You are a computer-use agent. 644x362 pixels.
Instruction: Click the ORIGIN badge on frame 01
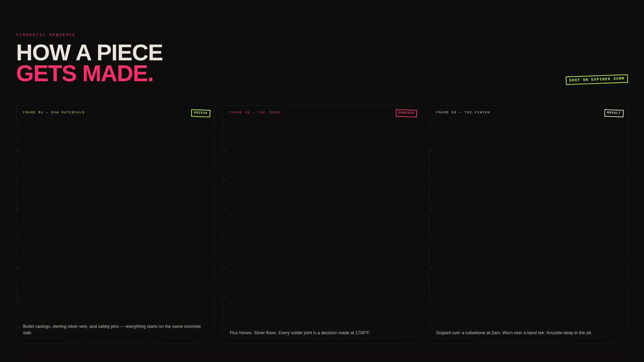tap(201, 113)
